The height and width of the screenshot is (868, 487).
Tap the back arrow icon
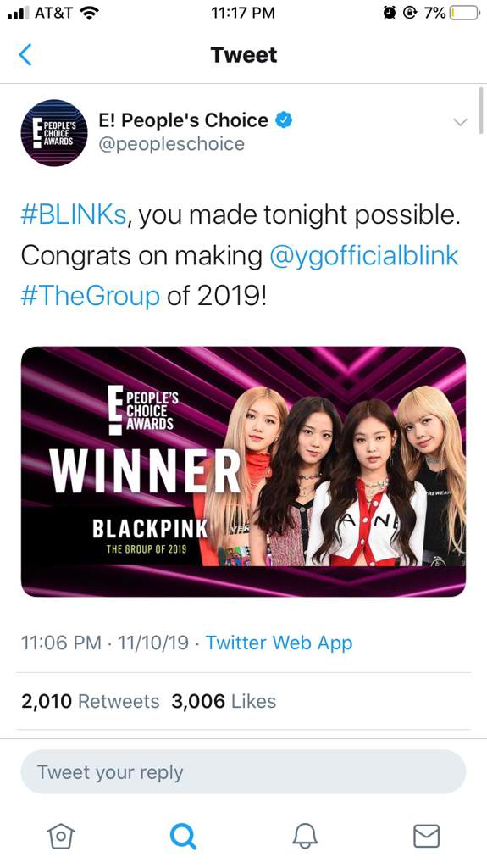25,55
